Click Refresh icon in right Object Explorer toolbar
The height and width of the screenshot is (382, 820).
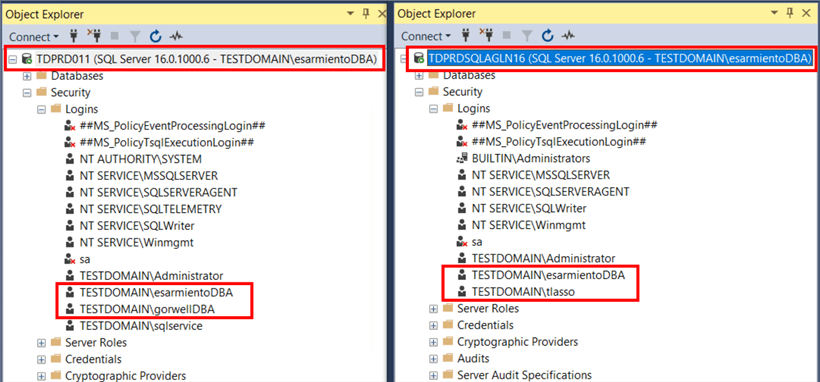(548, 36)
